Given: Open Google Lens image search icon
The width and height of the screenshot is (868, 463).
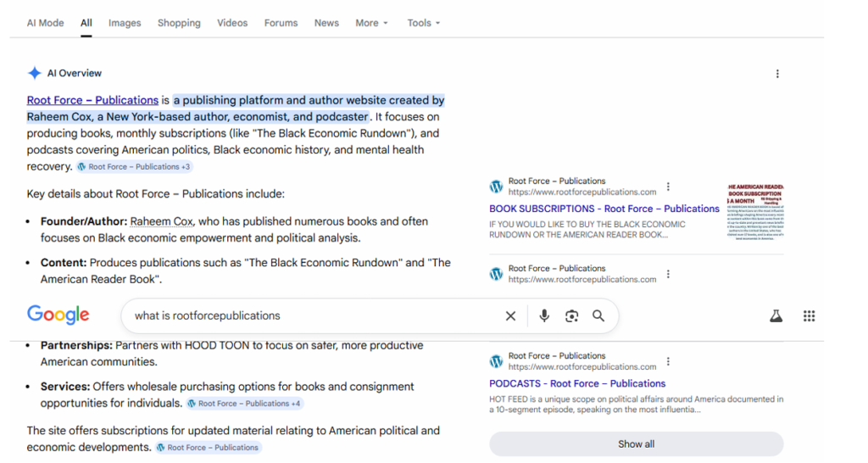Looking at the screenshot, I should [571, 316].
